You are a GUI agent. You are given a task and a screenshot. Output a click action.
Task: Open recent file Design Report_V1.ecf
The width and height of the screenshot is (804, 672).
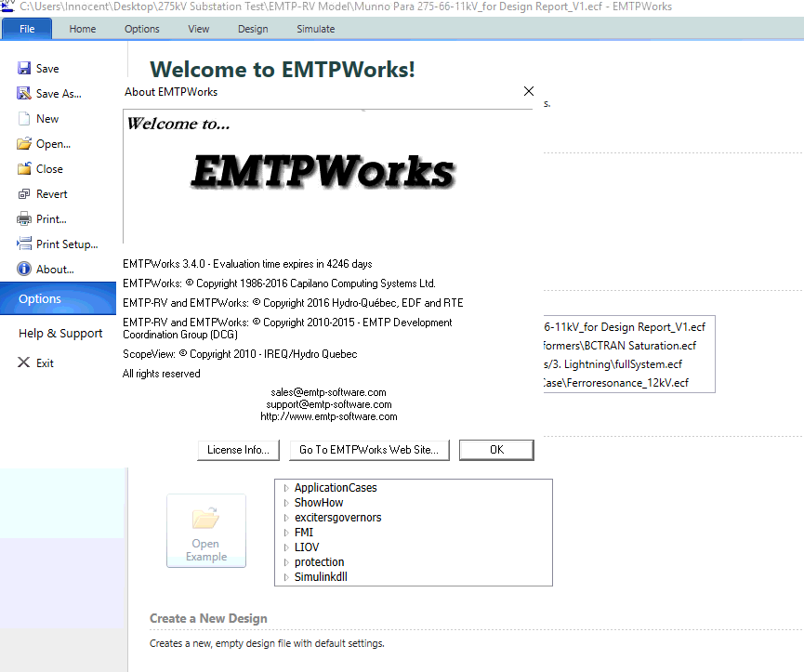[x=625, y=326]
